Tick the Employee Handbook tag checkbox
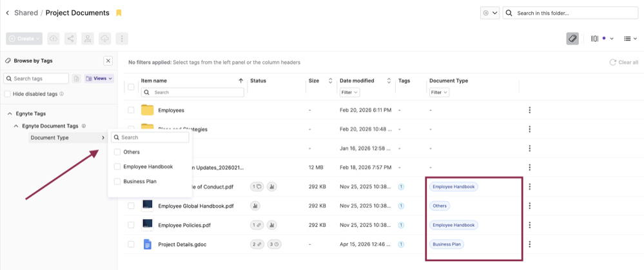Viewport: 644px width, 270px height. pos(117,167)
